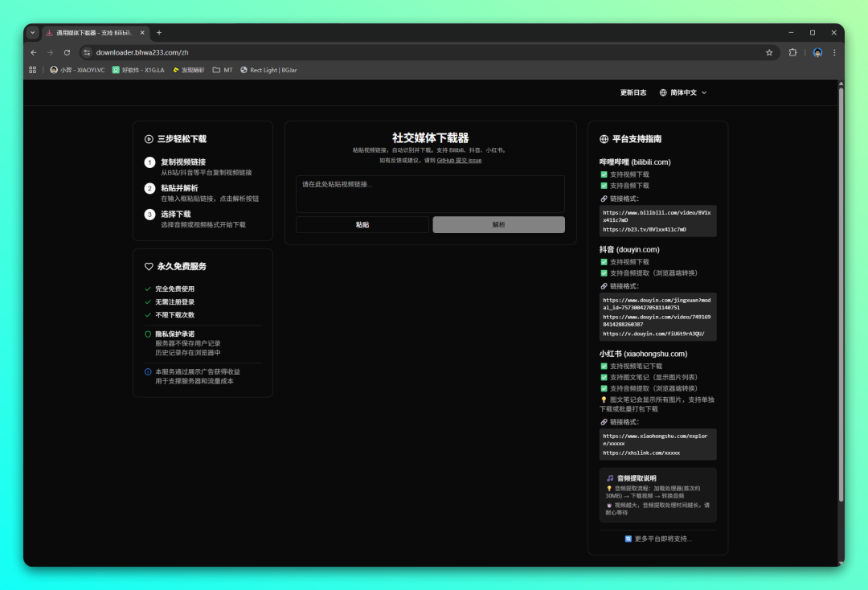Reload the page with refresh icon
868x590 pixels.
[67, 52]
